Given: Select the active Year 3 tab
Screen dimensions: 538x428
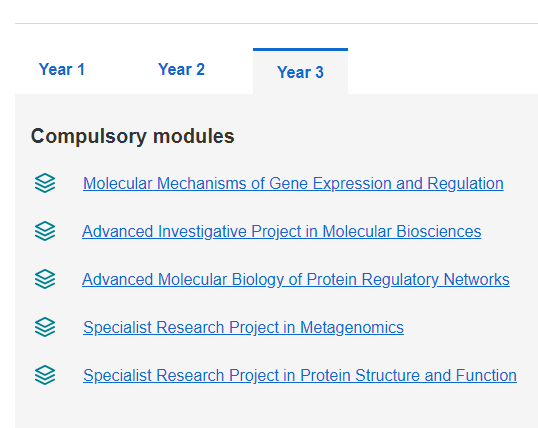Looking at the screenshot, I should click(x=300, y=72).
